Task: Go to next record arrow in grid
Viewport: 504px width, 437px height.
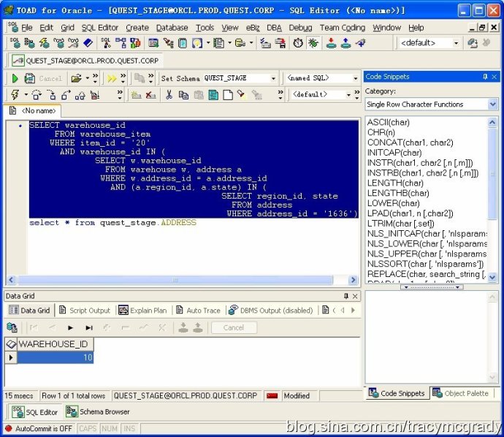Action: [70, 327]
